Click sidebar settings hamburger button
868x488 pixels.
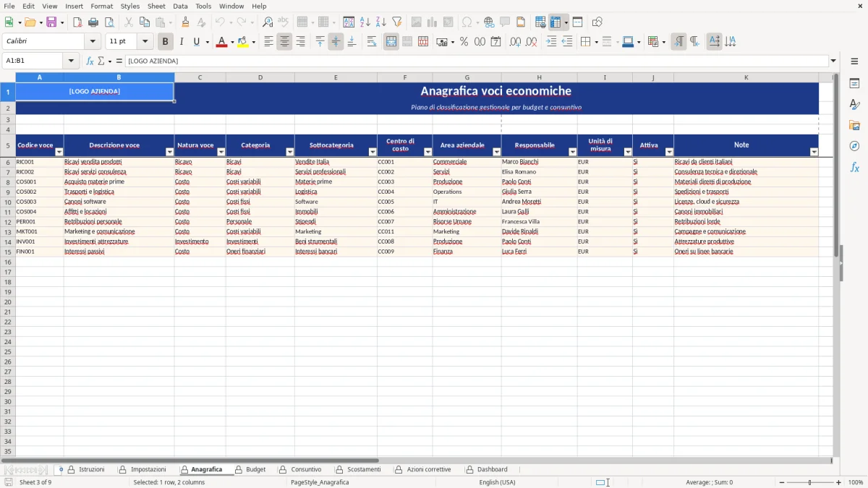tap(854, 61)
